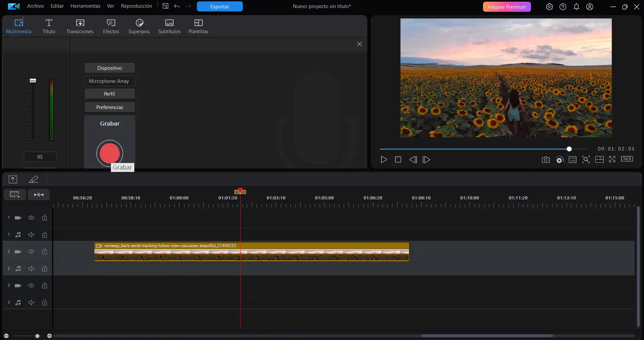Open the Microphone Array device dropdown
Viewport: 644px width, 340px height.
click(109, 81)
